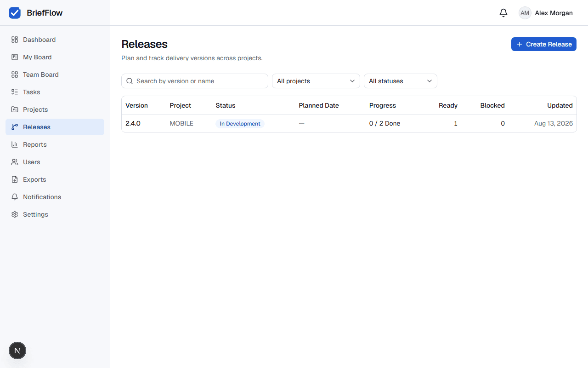Image resolution: width=588 pixels, height=368 pixels.
Task: Click the round N badge at the bottom left
Action: (17, 351)
